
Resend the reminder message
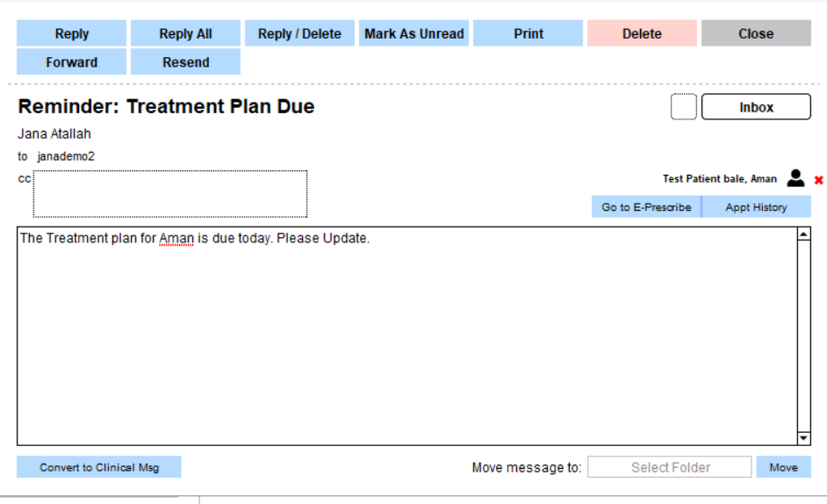185,62
